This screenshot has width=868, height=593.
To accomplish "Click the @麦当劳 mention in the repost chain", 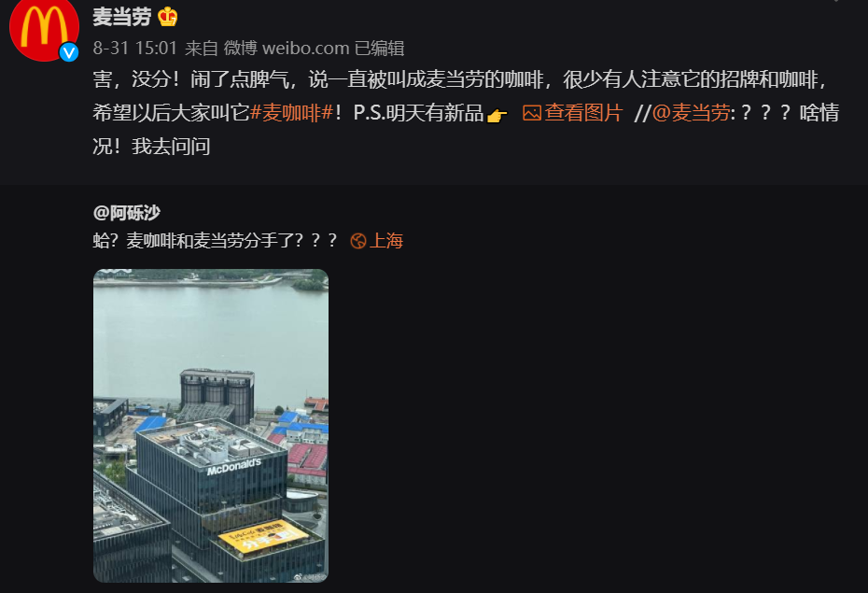I will 691,113.
